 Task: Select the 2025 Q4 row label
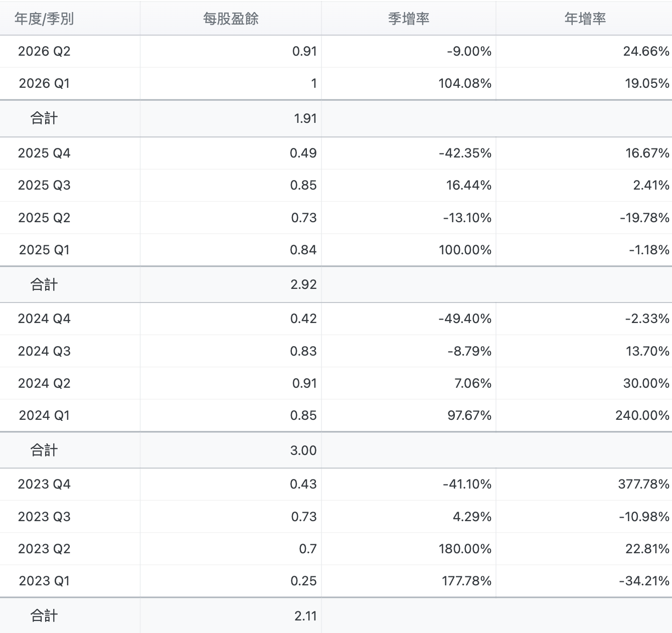pyautogui.click(x=44, y=153)
